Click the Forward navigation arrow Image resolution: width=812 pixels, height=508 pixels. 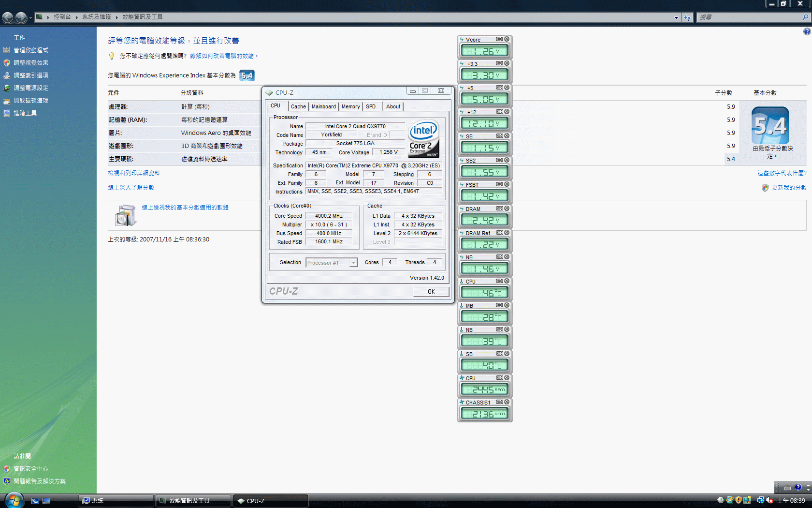coord(21,18)
